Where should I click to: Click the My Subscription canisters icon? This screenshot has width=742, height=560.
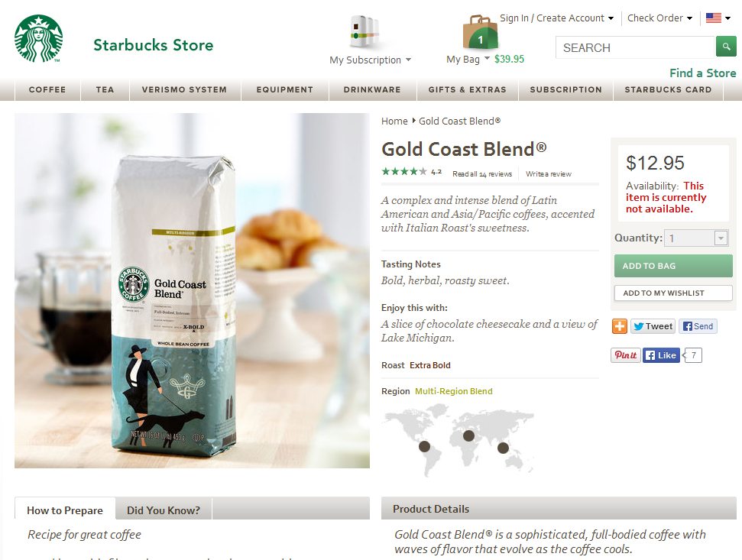pos(365,31)
